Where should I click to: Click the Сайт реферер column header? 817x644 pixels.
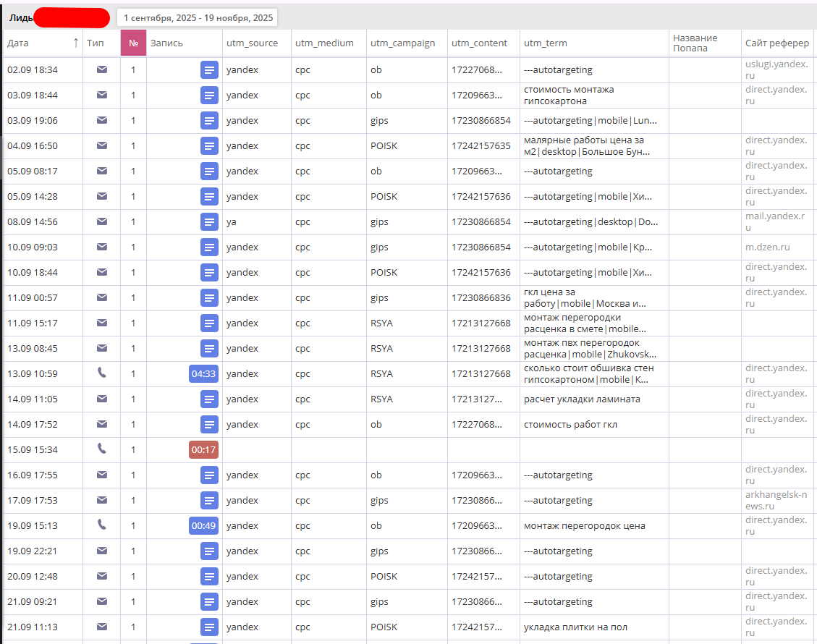click(776, 43)
